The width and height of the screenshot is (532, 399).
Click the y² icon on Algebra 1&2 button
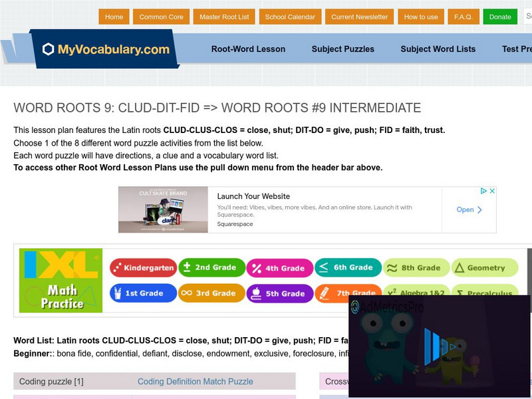pos(392,293)
